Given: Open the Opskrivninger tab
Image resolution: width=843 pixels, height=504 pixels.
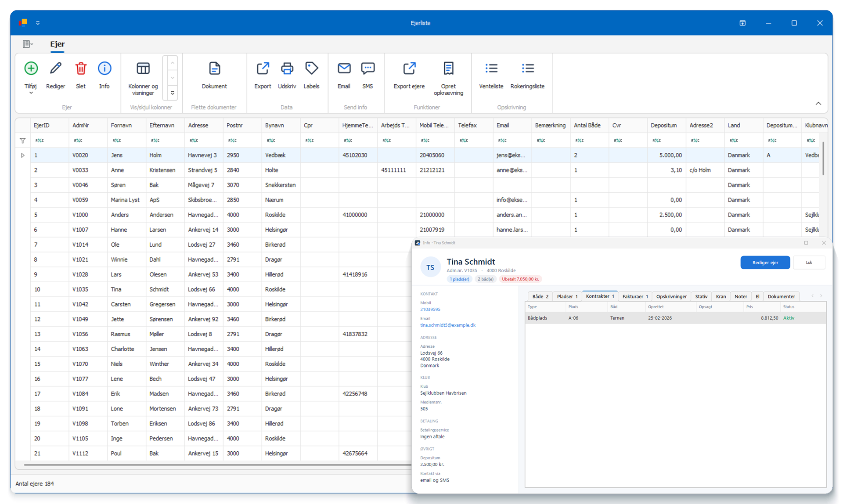Looking at the screenshot, I should point(671,296).
